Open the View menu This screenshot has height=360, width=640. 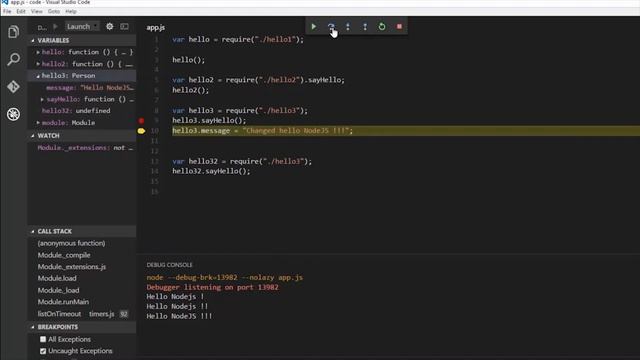coord(36,11)
